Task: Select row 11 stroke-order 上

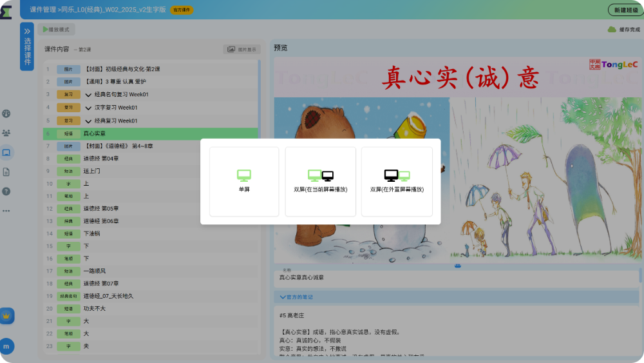Action: [150, 196]
